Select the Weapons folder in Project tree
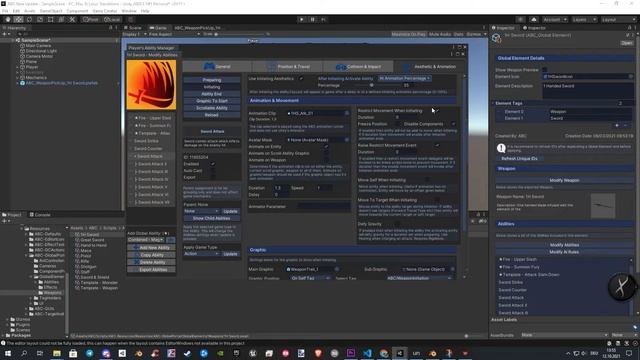640x360 pixels. click(x=52, y=293)
